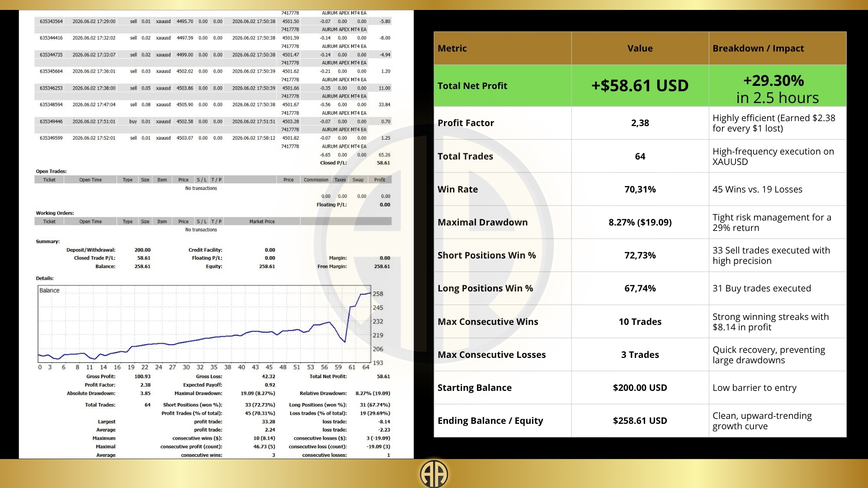Click the "Working Orders:" section heading
Image resolution: width=868 pixels, height=488 pixels.
tap(55, 213)
